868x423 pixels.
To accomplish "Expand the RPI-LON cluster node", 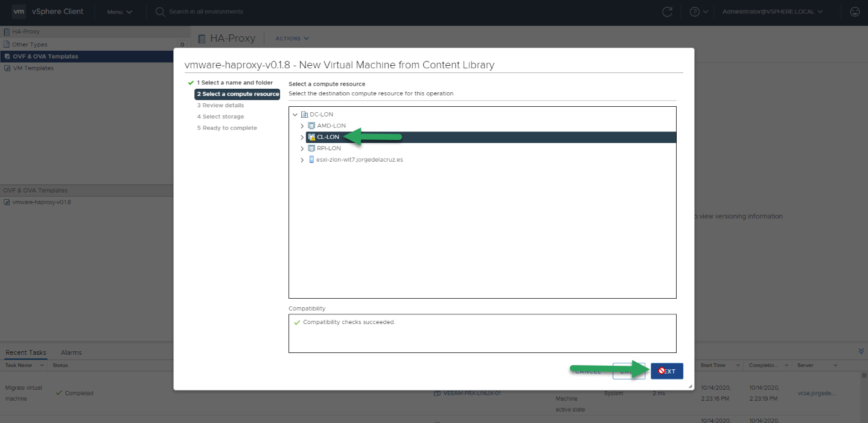I will [x=302, y=148].
